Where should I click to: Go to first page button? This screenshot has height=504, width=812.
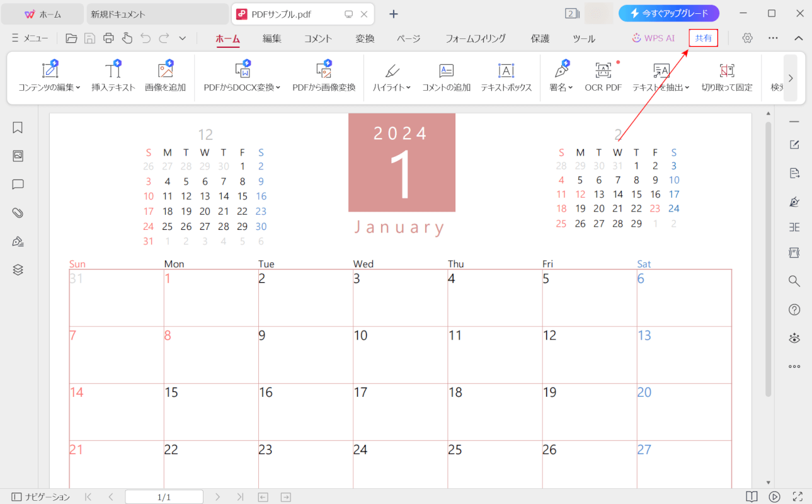88,497
